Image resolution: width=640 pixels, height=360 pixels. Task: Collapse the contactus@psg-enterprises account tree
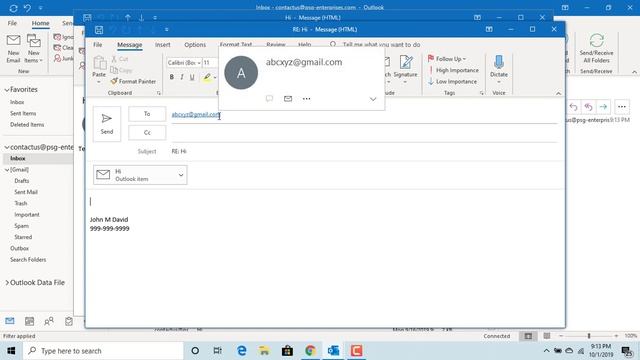[7, 147]
